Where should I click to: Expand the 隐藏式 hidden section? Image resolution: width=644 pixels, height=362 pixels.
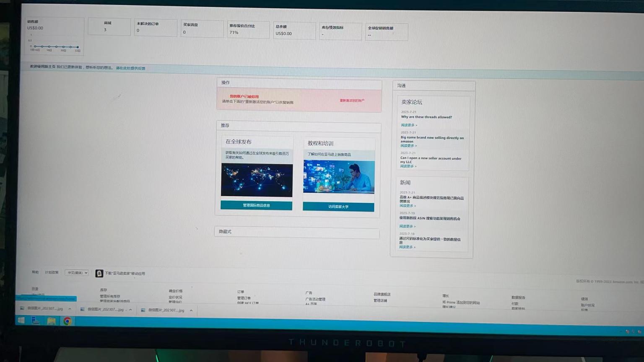click(297, 232)
